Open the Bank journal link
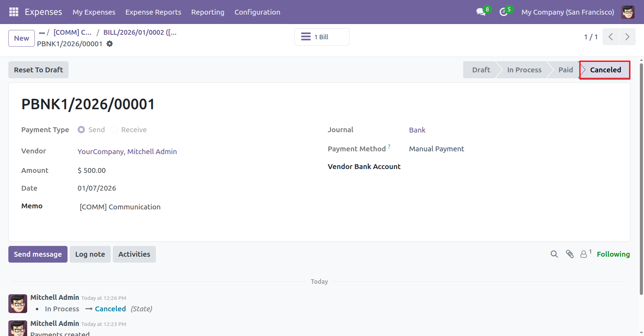This screenshot has height=336, width=644. coord(417,130)
